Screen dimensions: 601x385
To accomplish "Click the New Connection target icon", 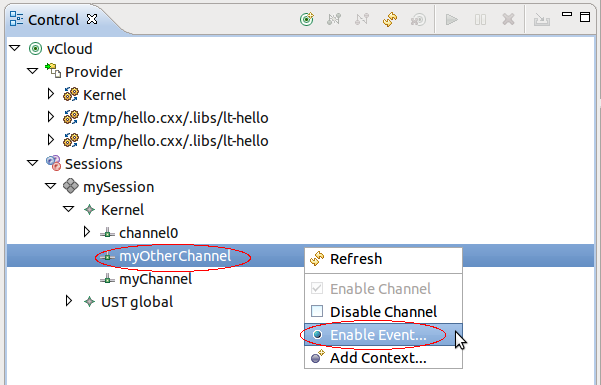I will click(x=307, y=19).
